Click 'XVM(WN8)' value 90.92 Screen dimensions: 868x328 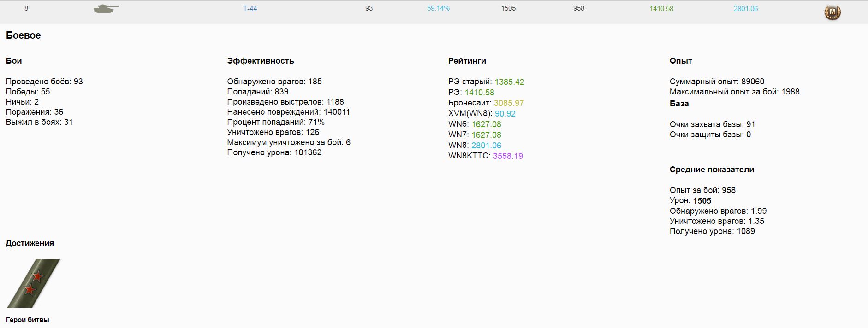(x=505, y=114)
